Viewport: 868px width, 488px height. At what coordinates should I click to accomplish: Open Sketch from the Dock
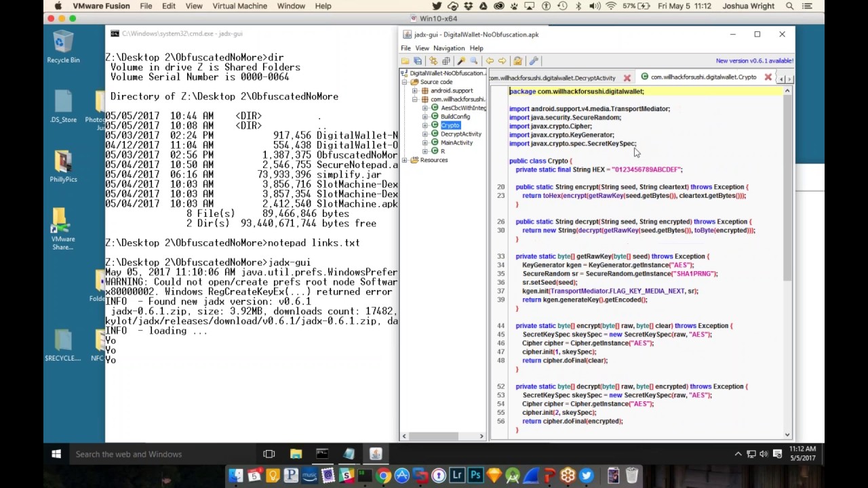point(494,476)
